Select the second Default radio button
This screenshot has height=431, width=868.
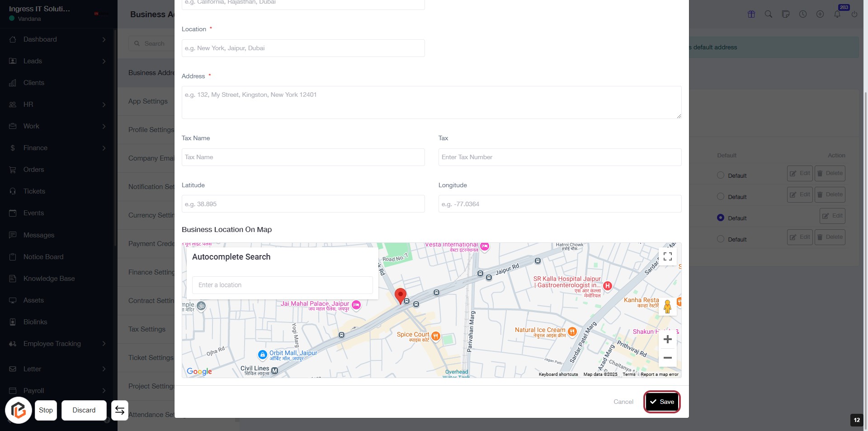[x=721, y=197]
